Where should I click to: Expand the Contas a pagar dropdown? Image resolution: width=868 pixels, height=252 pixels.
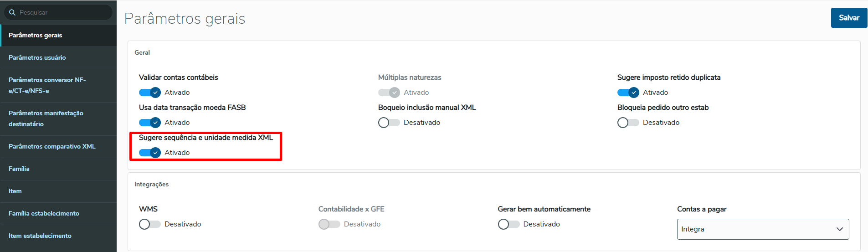click(763, 229)
